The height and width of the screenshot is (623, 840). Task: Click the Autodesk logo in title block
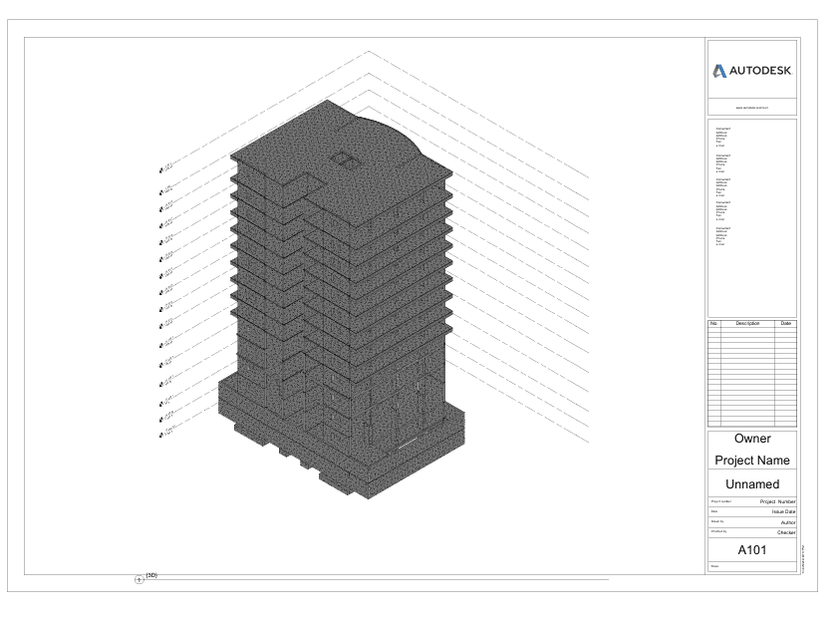752,71
